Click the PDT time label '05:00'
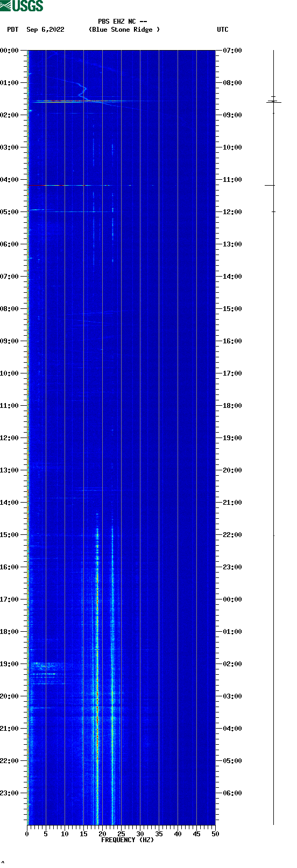Viewport: 297px width, 868px height. pos(10,212)
